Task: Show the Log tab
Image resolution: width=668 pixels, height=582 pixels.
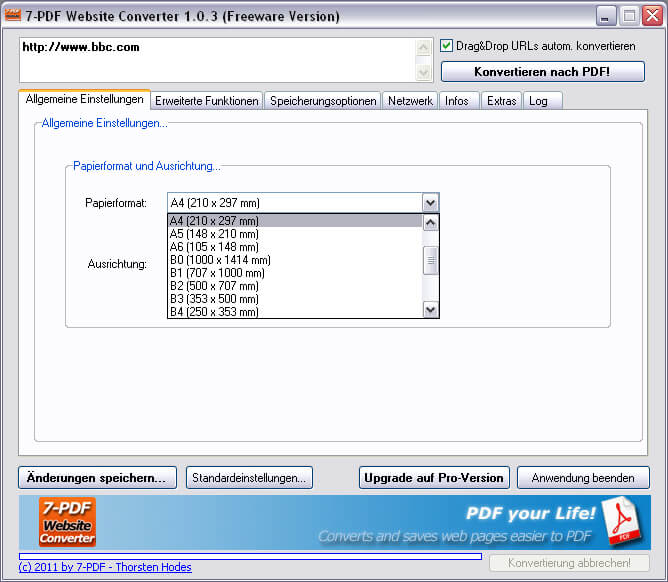Action: (x=538, y=101)
